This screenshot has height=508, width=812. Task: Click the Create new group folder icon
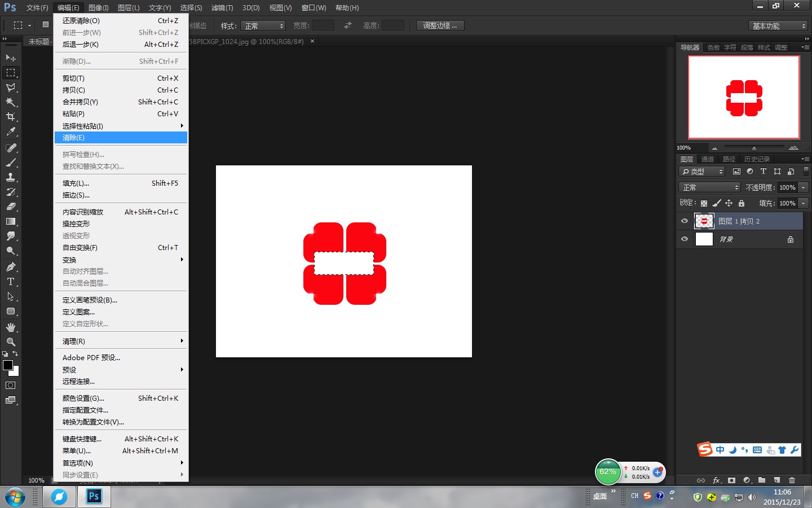[x=762, y=480]
